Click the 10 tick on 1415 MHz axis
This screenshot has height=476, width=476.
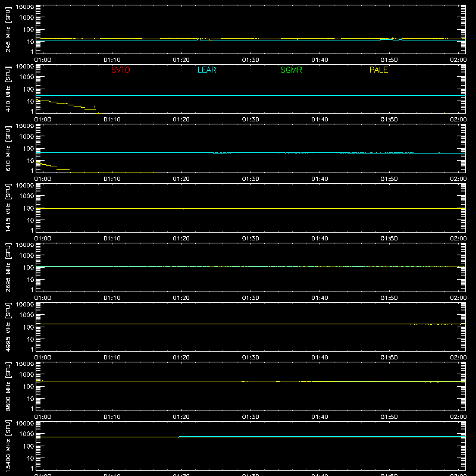pos(30,220)
